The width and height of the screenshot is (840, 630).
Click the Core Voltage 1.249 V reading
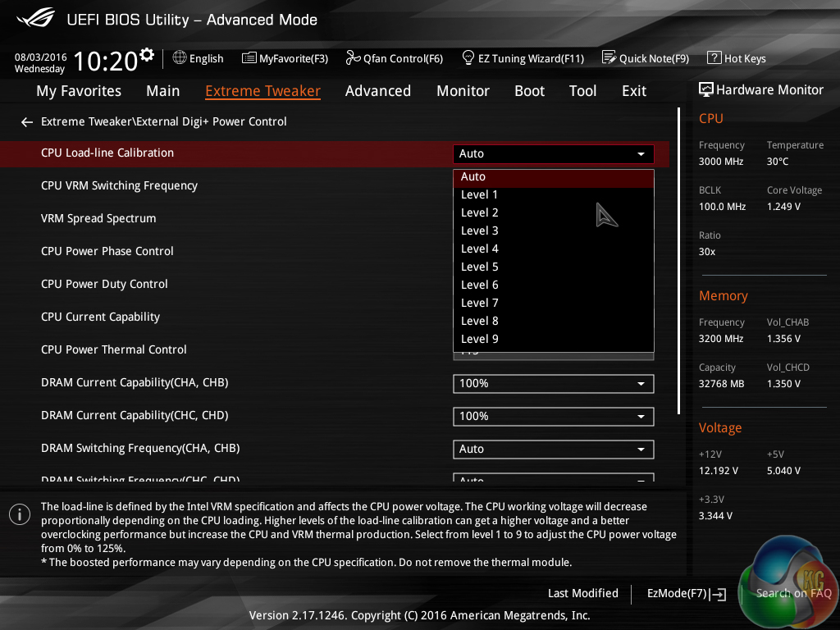pyautogui.click(x=783, y=207)
